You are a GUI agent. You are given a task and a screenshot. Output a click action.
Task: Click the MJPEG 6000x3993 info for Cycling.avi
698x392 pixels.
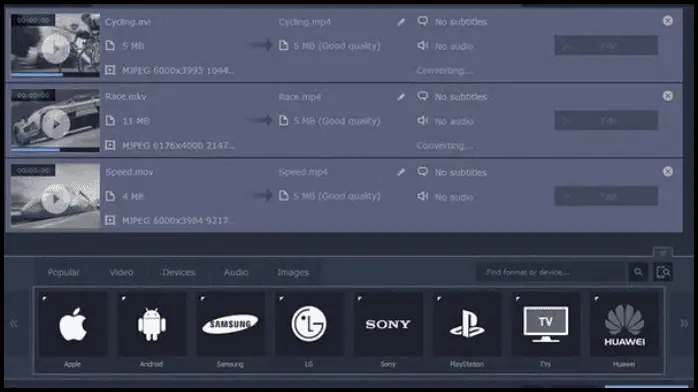[178, 70]
